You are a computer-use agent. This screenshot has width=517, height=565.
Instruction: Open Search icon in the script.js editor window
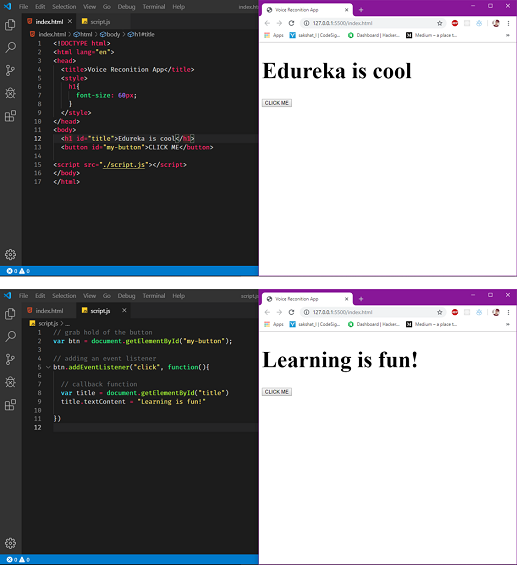pyautogui.click(x=10, y=336)
